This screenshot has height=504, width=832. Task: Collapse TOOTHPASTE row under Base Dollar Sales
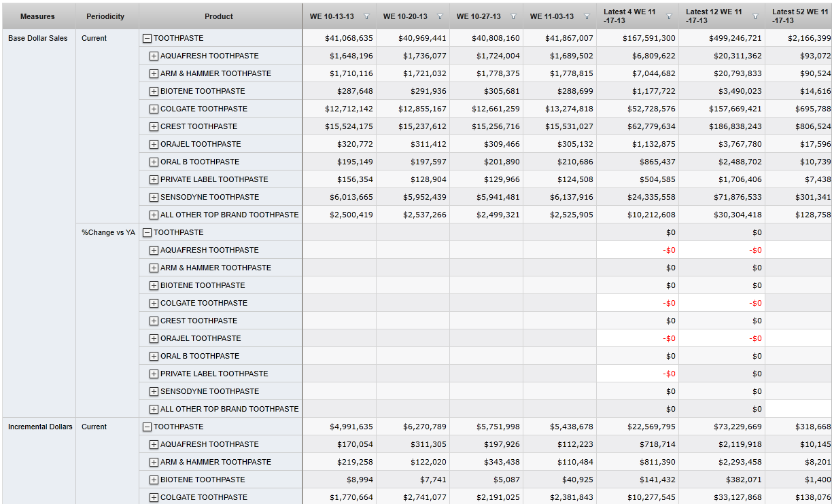point(147,39)
